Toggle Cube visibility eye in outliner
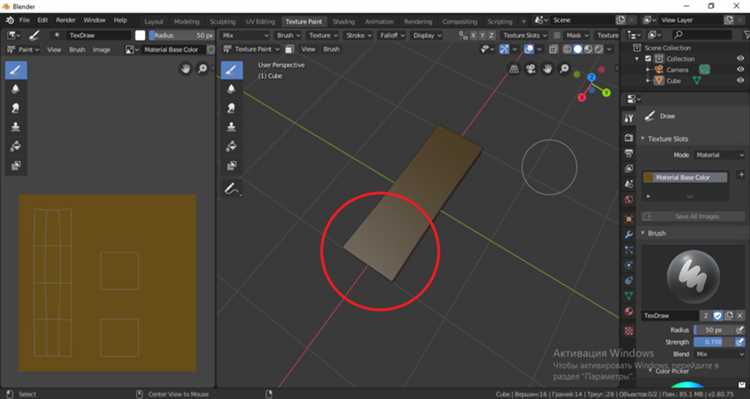Image resolution: width=750 pixels, height=399 pixels. coord(740,80)
